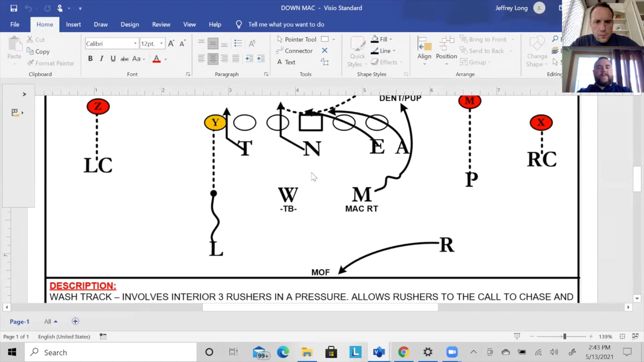Toggle Bold formatting
Image resolution: width=644 pixels, height=362 pixels.
(90, 59)
